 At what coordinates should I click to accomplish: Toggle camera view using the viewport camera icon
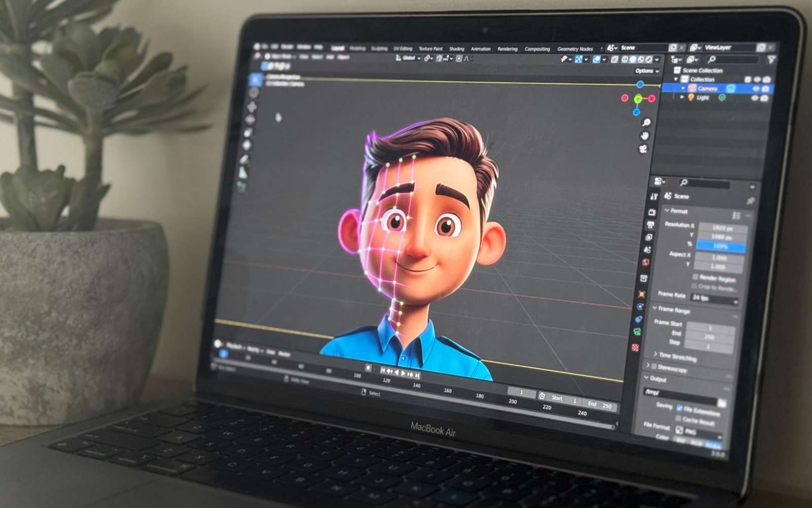click(x=642, y=149)
